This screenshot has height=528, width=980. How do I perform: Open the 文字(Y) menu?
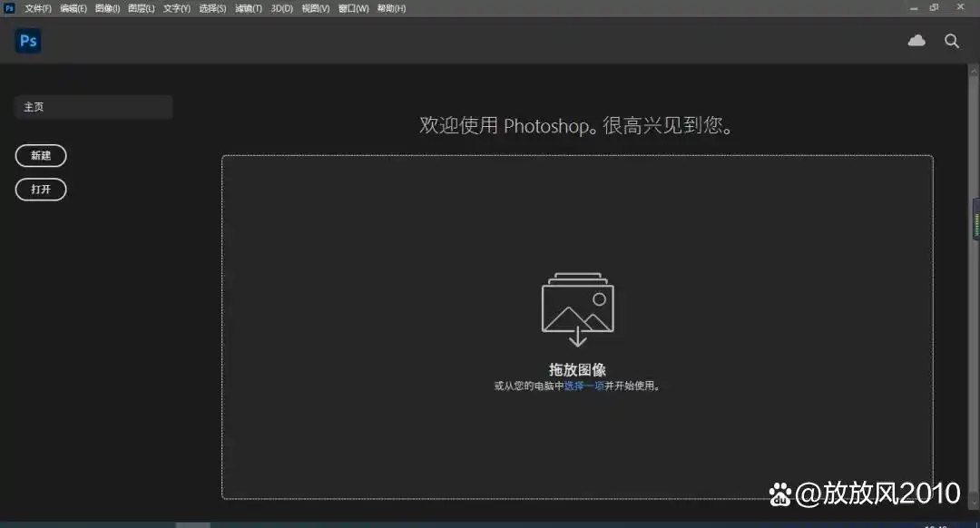[x=177, y=8]
